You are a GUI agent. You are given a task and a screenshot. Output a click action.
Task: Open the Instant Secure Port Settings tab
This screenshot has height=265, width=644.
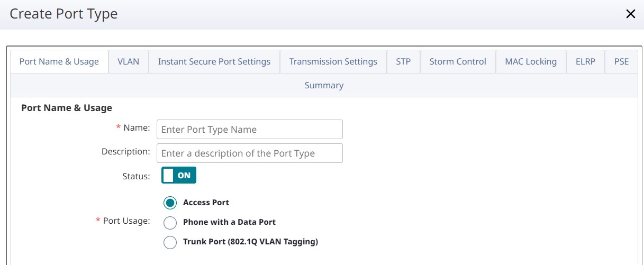click(214, 61)
